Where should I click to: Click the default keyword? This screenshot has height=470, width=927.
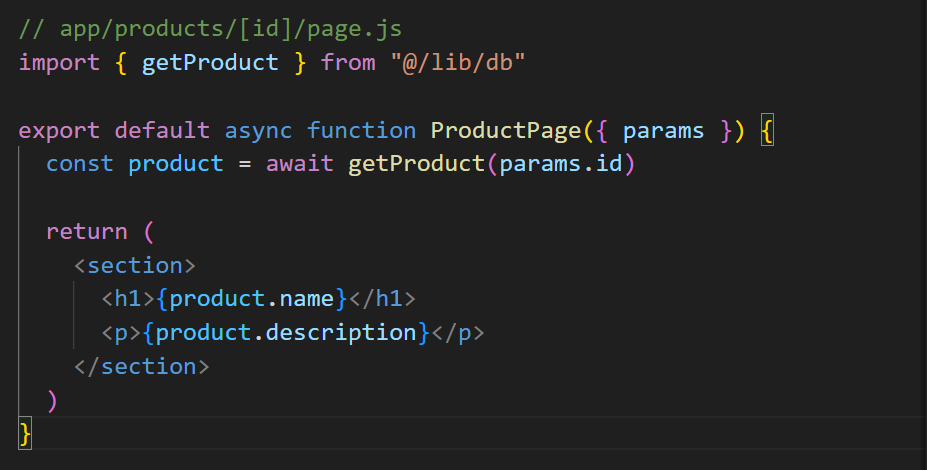coord(161,130)
